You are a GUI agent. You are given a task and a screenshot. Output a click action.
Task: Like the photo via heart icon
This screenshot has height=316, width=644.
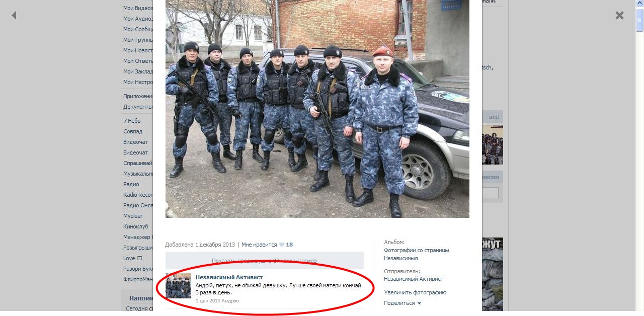coord(282,245)
